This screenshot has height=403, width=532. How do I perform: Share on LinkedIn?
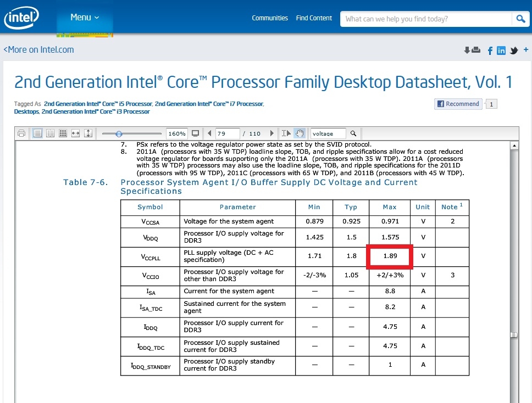(x=501, y=51)
